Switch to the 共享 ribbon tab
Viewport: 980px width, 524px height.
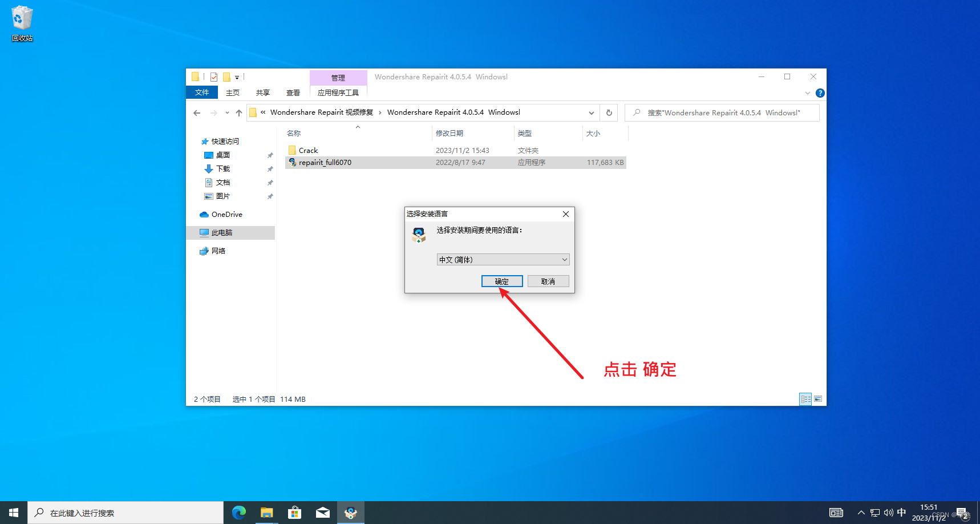click(x=263, y=92)
